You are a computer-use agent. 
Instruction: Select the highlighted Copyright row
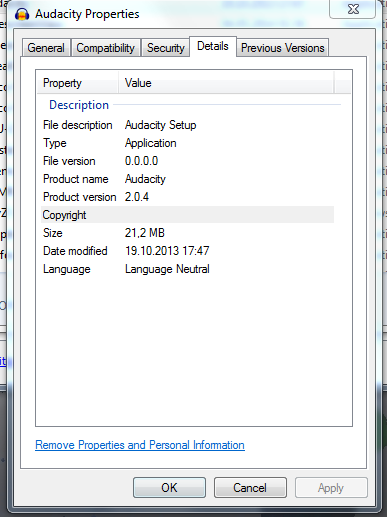pos(187,215)
